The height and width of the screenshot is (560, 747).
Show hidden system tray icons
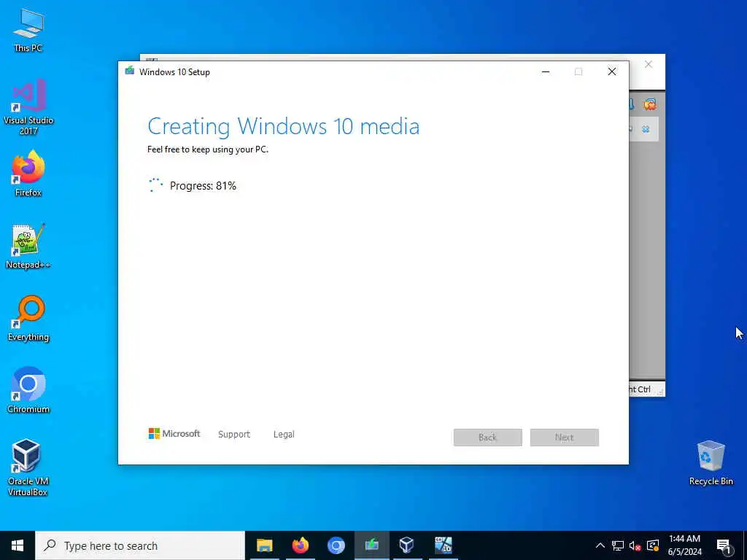pos(600,545)
